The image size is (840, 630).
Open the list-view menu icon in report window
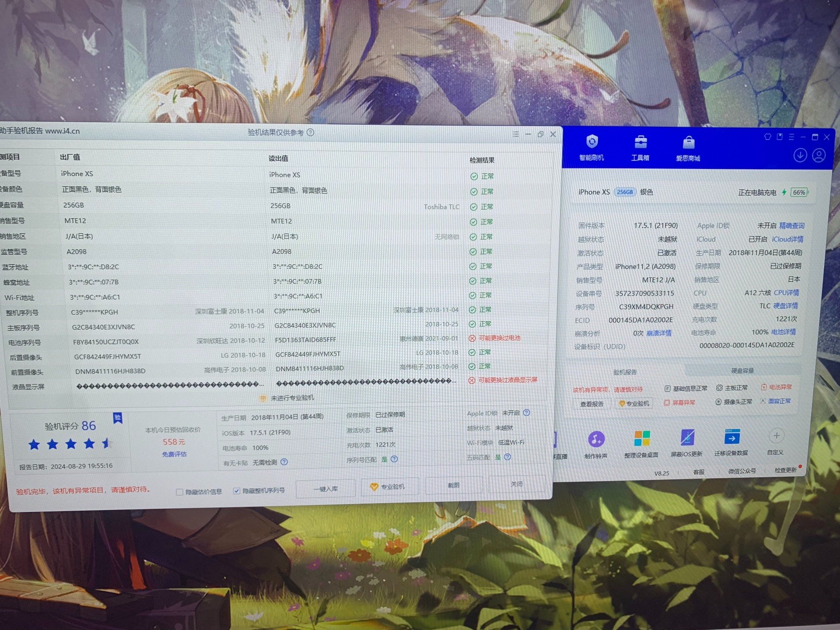516,134
